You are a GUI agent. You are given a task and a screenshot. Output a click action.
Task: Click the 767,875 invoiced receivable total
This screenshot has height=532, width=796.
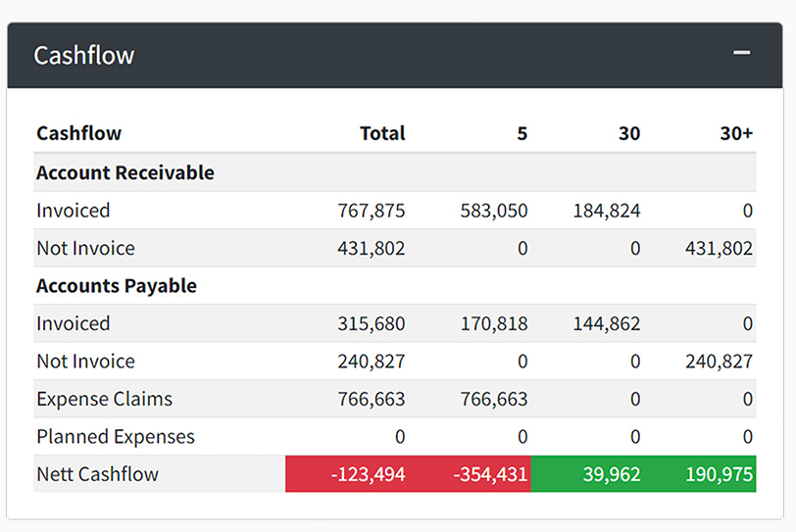click(372, 211)
